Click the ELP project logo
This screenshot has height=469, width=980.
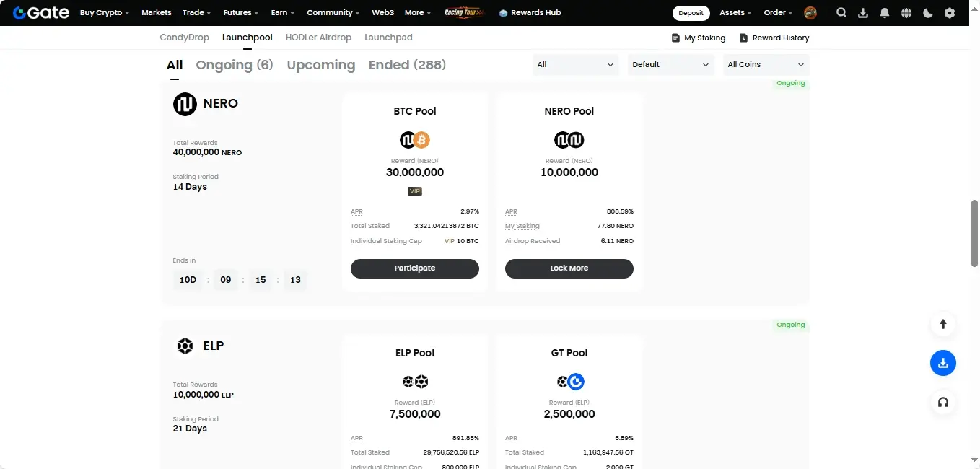(x=185, y=346)
